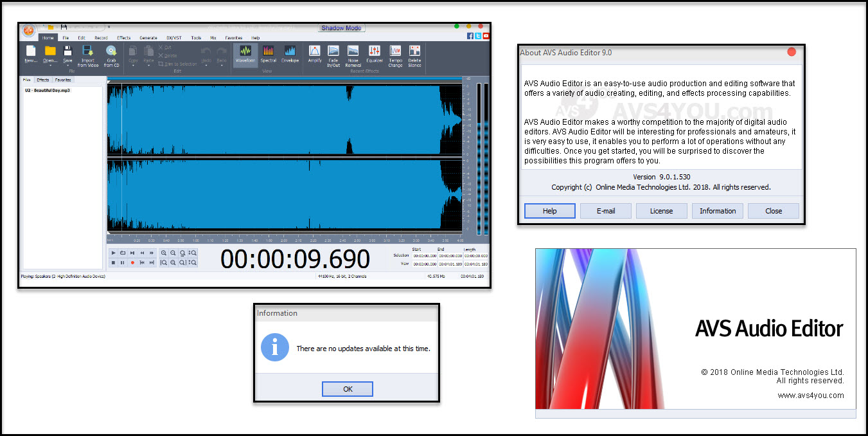Open the DX/VST ribbon tab
Screen dimensions: 868x436
click(173, 38)
